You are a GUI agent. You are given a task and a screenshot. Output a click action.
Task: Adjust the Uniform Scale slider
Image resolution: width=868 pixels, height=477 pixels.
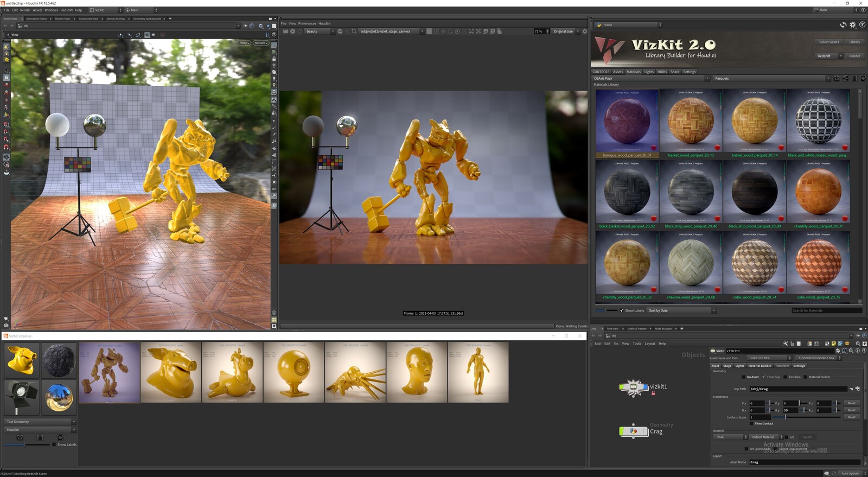[x=806, y=417]
